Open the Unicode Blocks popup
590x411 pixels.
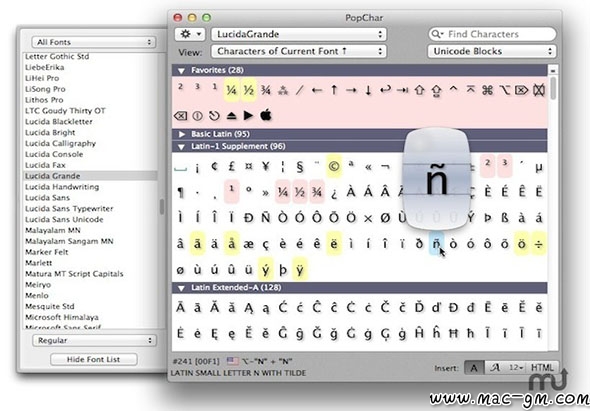pos(492,51)
